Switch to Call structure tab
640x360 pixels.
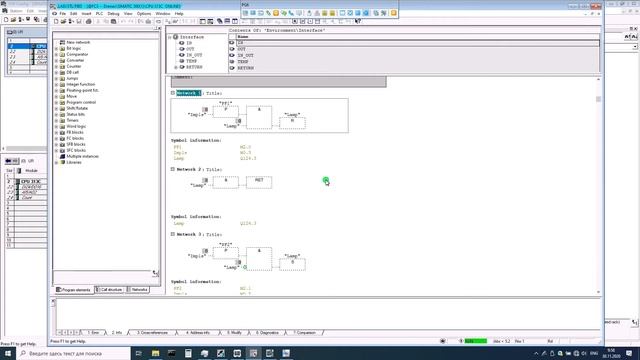109,290
